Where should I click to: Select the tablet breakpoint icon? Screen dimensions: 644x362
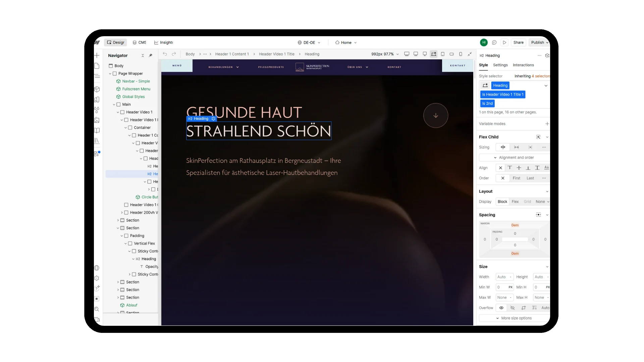[x=443, y=54]
